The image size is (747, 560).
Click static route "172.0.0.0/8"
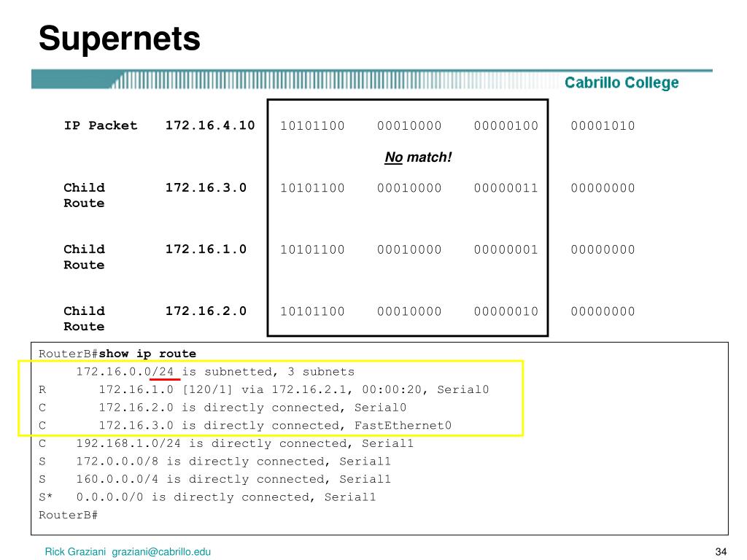(117, 462)
